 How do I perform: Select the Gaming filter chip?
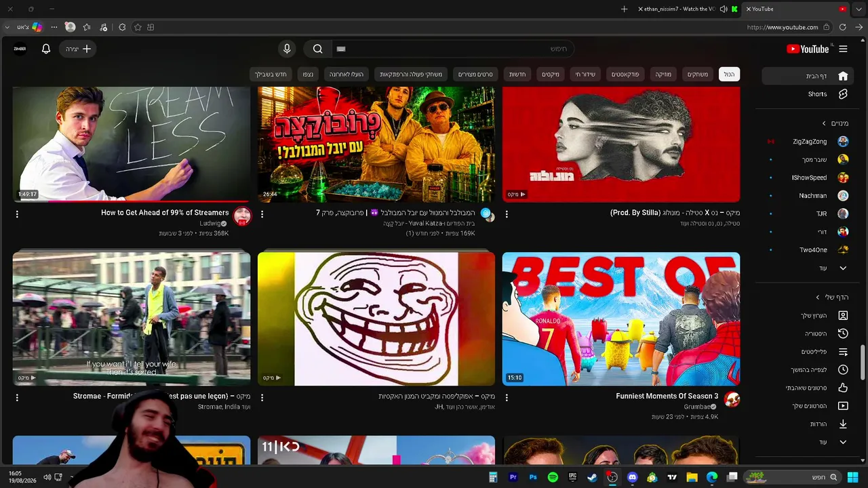(698, 74)
